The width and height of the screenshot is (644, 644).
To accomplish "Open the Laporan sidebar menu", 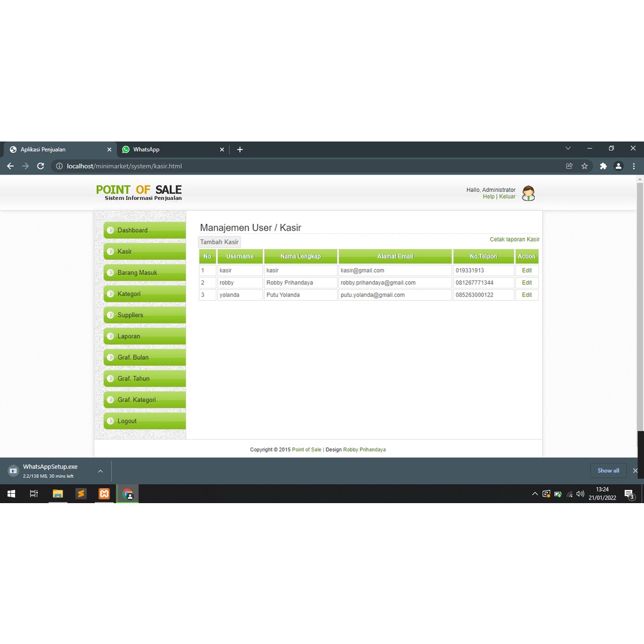I will (x=145, y=336).
